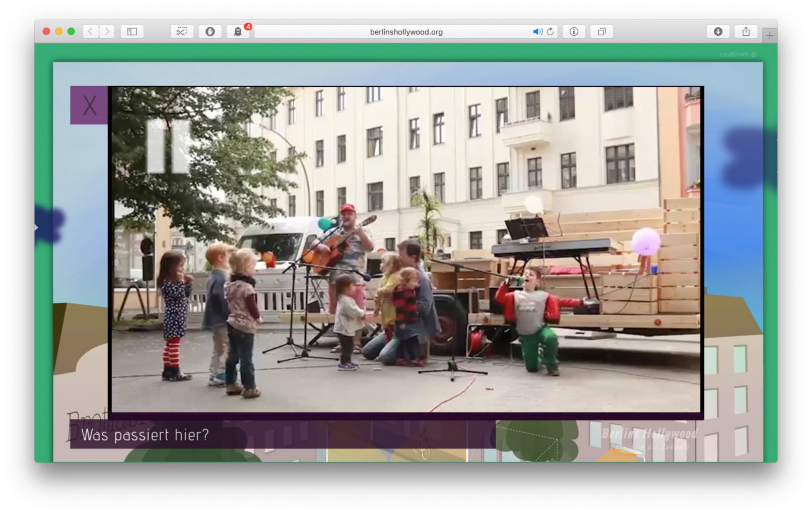Open the privacy shield extension
The image size is (812, 512).
pyautogui.click(x=210, y=32)
